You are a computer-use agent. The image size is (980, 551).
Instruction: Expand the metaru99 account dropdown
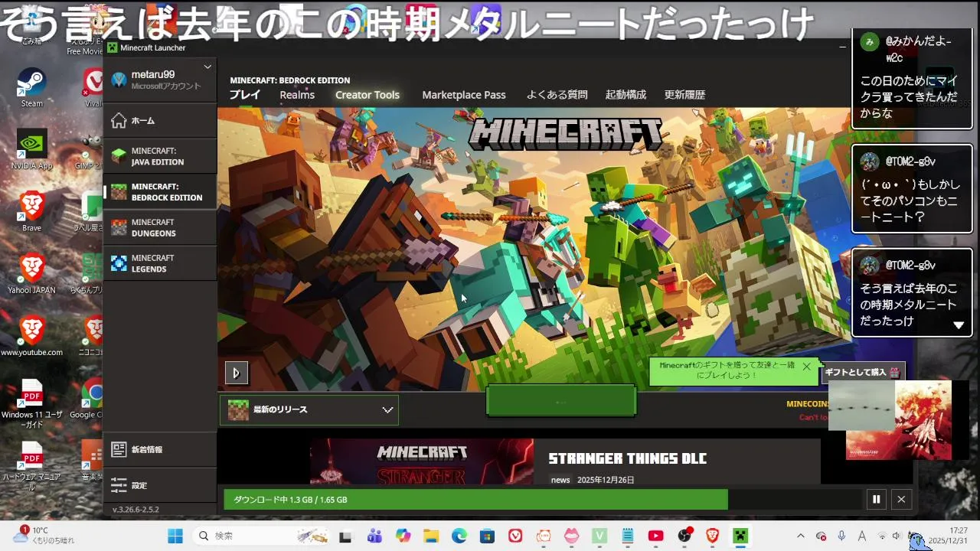[x=207, y=67]
